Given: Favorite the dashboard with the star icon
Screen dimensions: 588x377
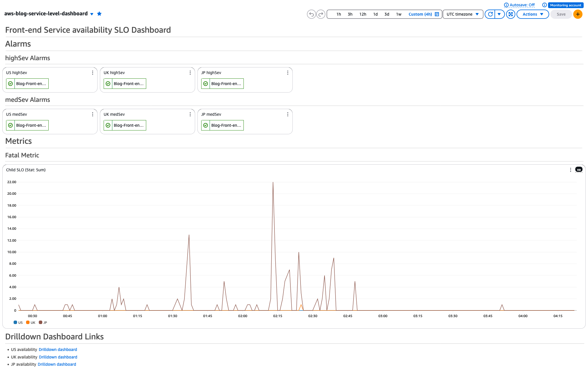Looking at the screenshot, I should (99, 14).
